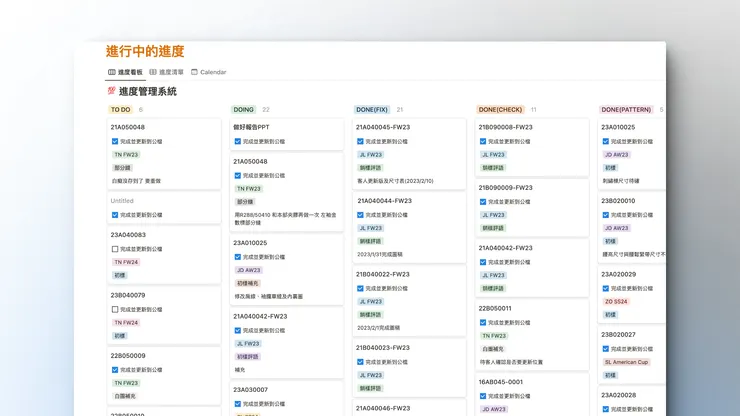740x416 pixels.
Task: Toggle the checkbox on card 23B020027
Action: click(x=605, y=349)
